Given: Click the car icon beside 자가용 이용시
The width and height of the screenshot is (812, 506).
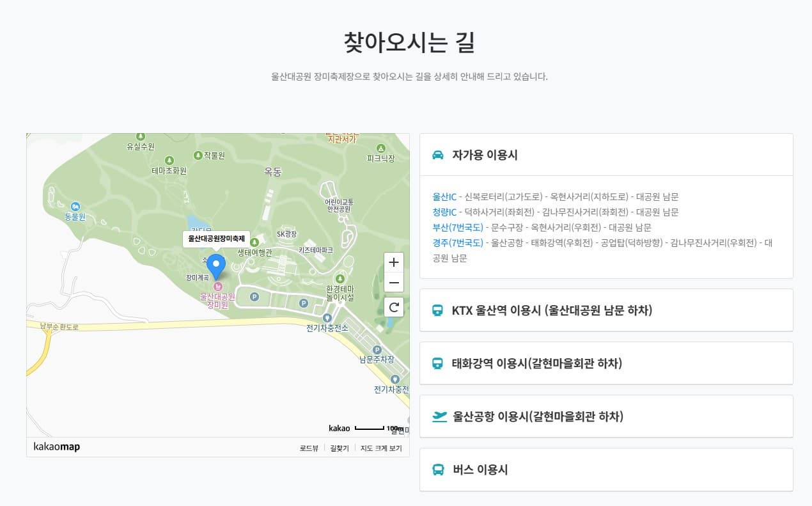Looking at the screenshot, I should 437,154.
